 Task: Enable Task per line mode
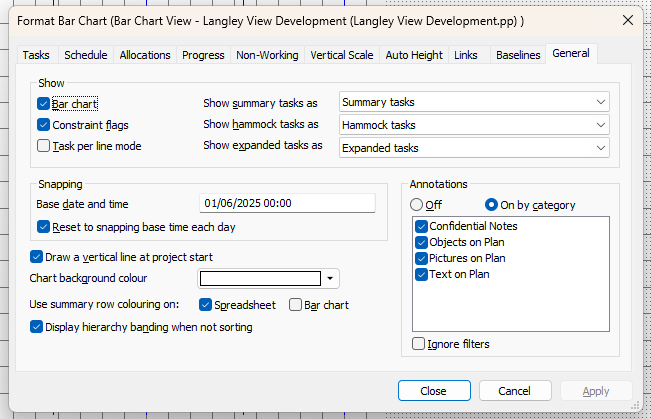coord(43,146)
